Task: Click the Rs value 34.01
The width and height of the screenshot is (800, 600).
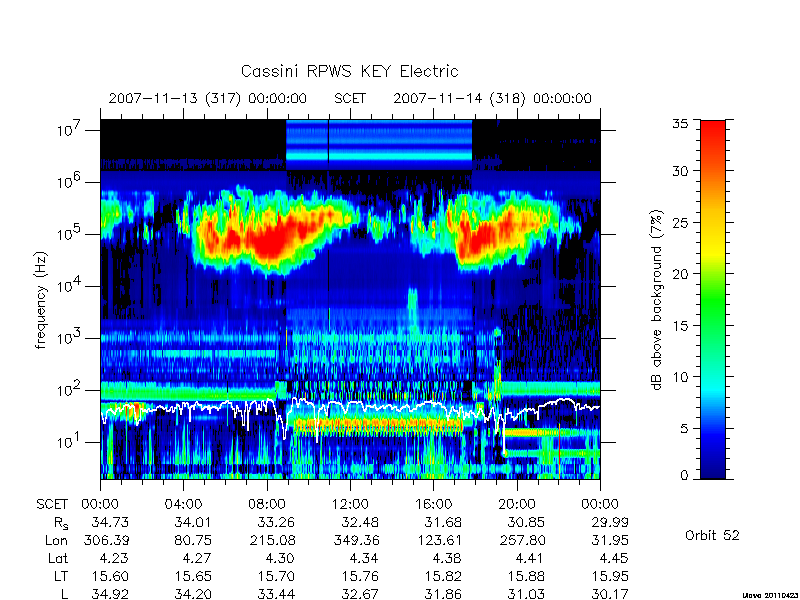Action: (192, 522)
